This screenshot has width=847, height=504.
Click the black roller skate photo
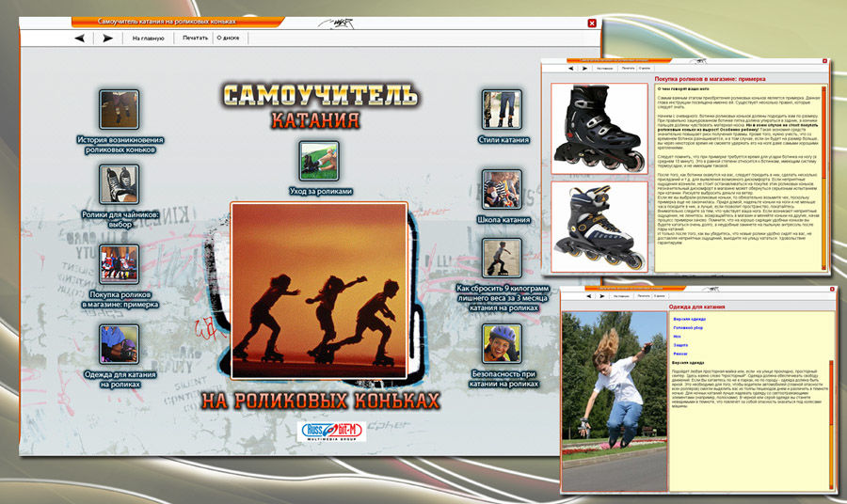599,129
